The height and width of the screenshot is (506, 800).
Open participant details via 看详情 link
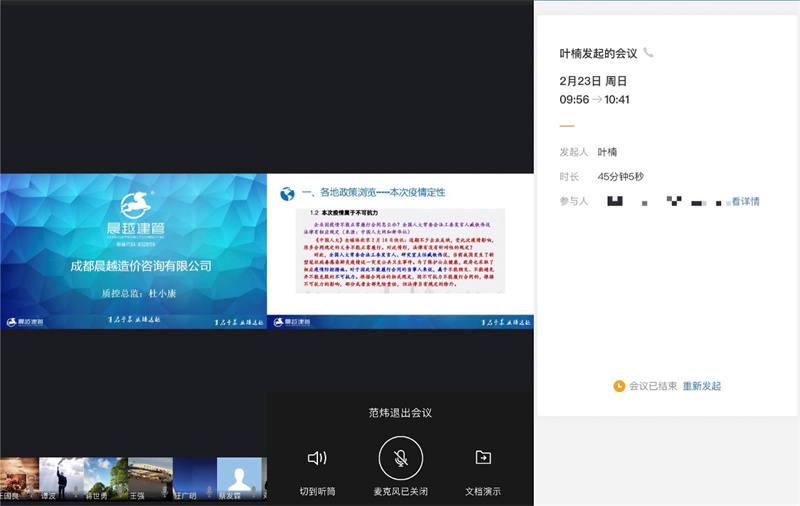click(x=745, y=202)
